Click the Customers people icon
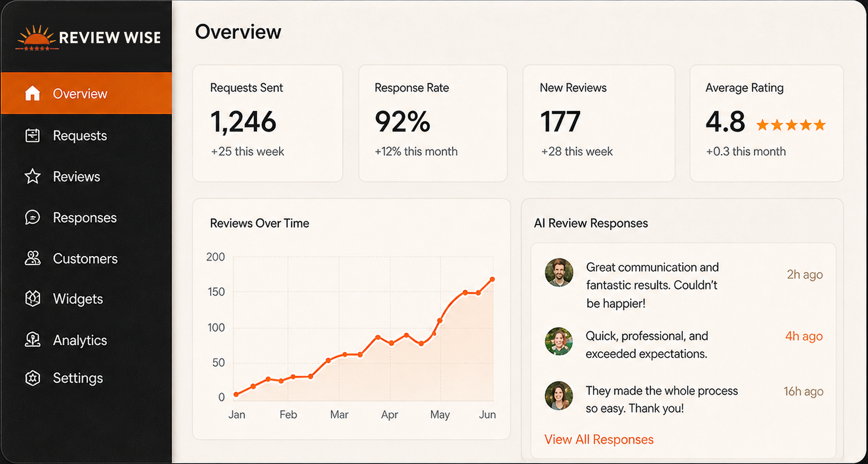 (x=32, y=258)
